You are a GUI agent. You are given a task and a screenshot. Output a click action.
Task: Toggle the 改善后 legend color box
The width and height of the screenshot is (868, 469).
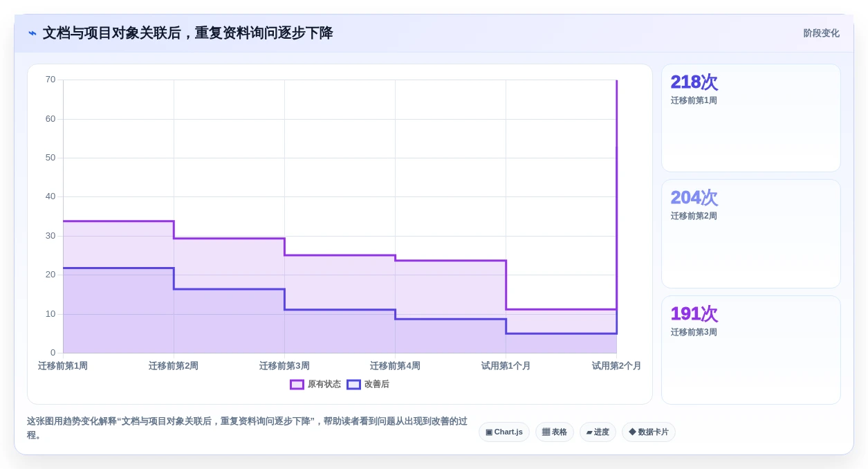353,385
